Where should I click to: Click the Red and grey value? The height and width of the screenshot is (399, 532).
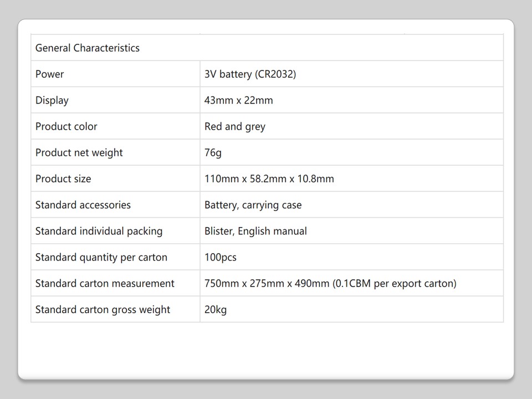235,126
